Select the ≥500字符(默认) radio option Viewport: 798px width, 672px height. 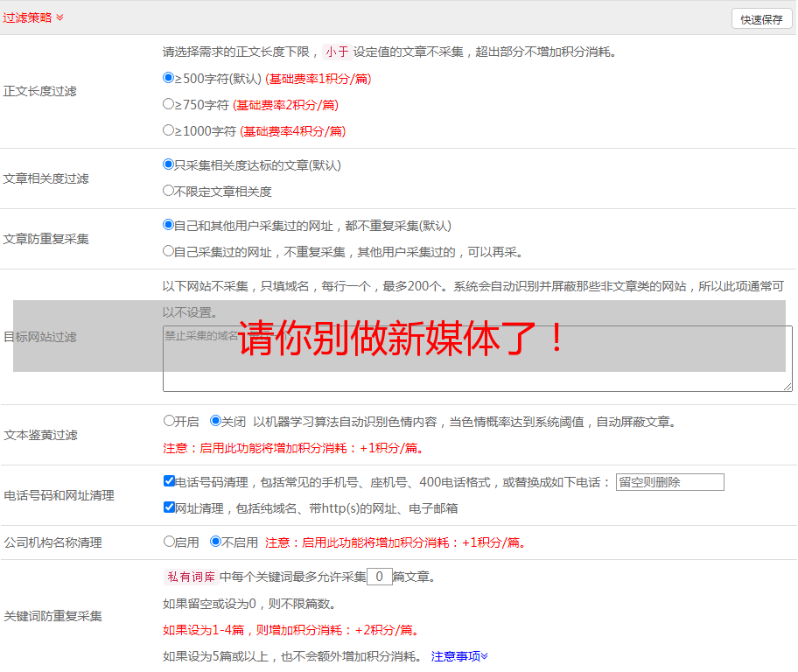[169, 78]
